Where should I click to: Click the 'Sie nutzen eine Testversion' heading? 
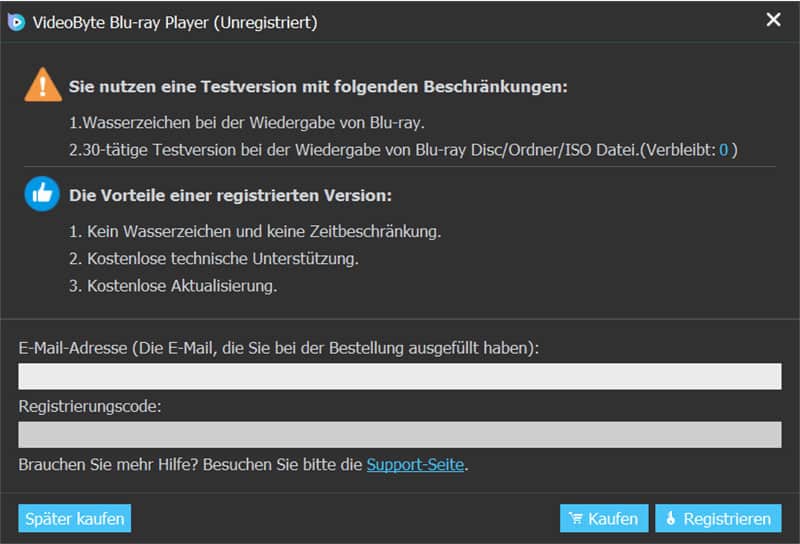click(x=318, y=87)
